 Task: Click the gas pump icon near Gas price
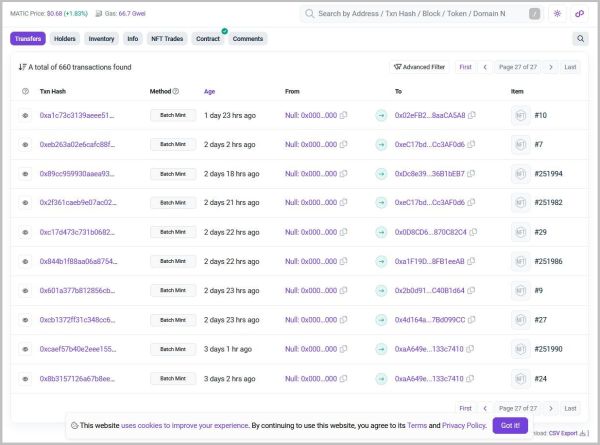(x=99, y=14)
